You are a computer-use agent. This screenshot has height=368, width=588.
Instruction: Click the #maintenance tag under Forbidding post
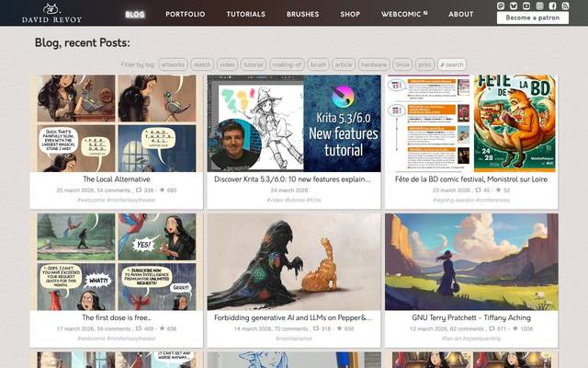294,339
